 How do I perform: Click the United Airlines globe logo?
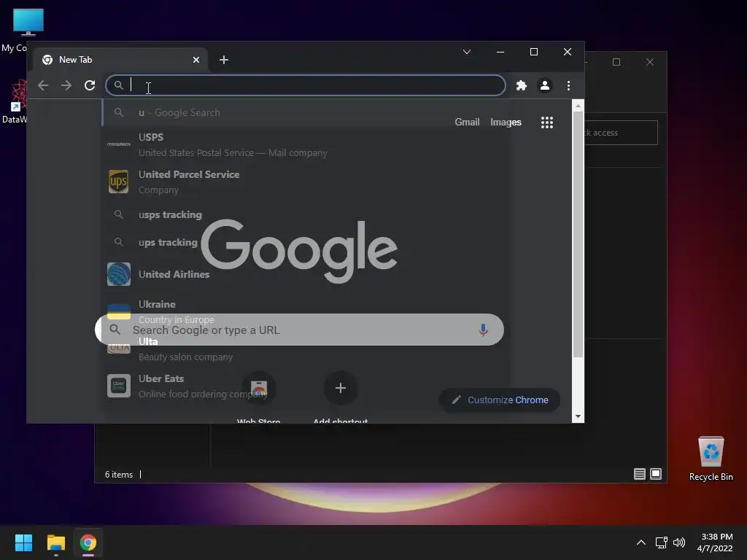pos(119,274)
